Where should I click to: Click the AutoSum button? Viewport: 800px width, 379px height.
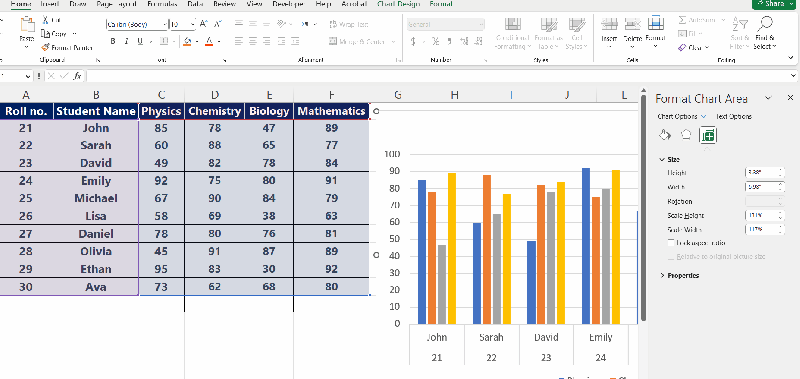[x=698, y=20]
